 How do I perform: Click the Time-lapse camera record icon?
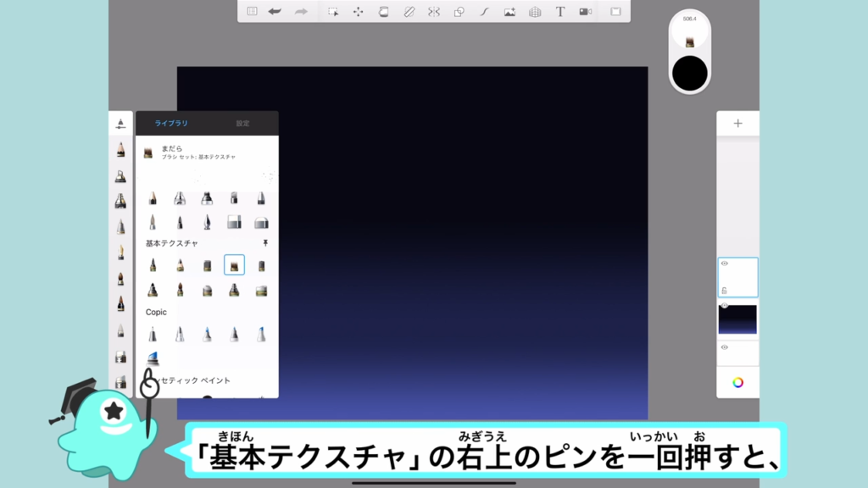click(x=585, y=12)
